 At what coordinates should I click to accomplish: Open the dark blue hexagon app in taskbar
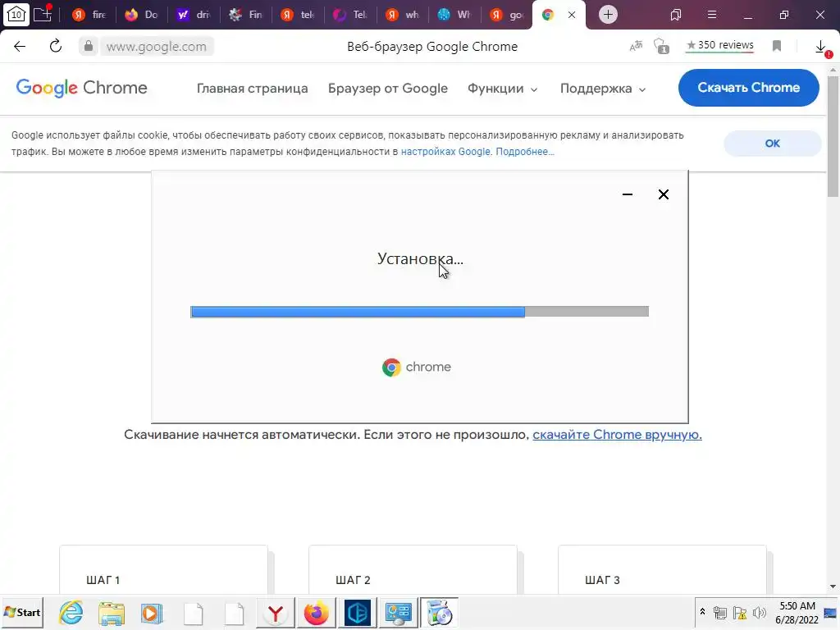(357, 613)
